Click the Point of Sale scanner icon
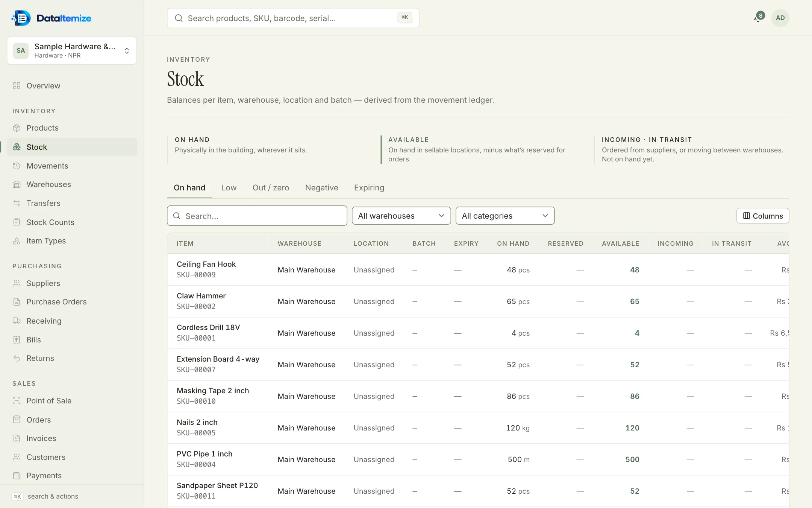The image size is (812, 508). (x=17, y=401)
